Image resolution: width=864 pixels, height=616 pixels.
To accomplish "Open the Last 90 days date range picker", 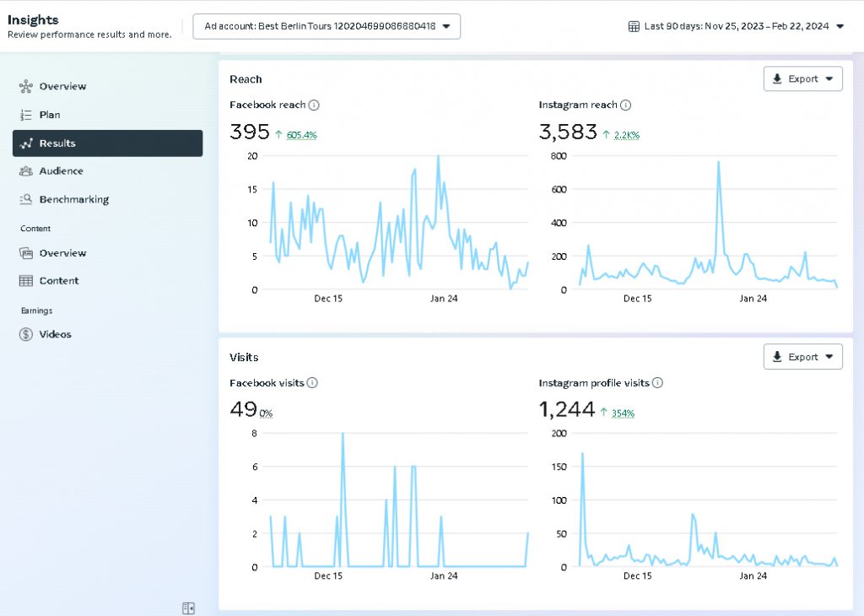I will tap(736, 26).
